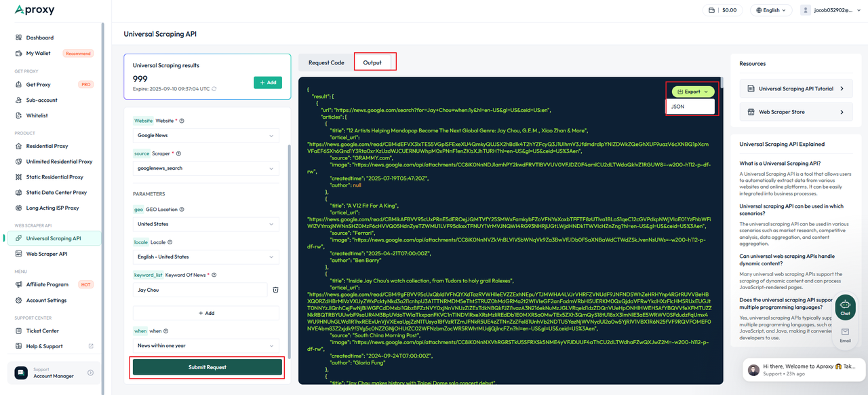Screen dimensions: 868x395
Task: Expand Web Scraper Store link
Action: 795,112
